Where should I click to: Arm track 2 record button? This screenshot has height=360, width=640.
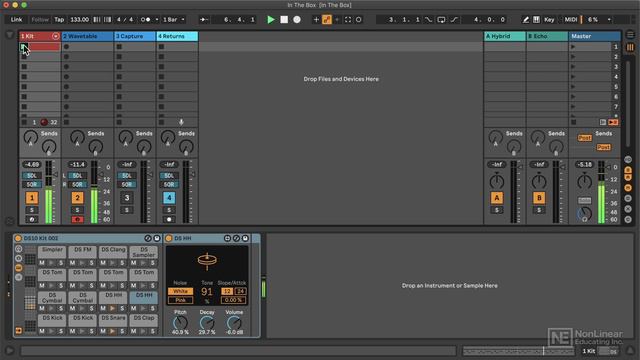pos(78,220)
